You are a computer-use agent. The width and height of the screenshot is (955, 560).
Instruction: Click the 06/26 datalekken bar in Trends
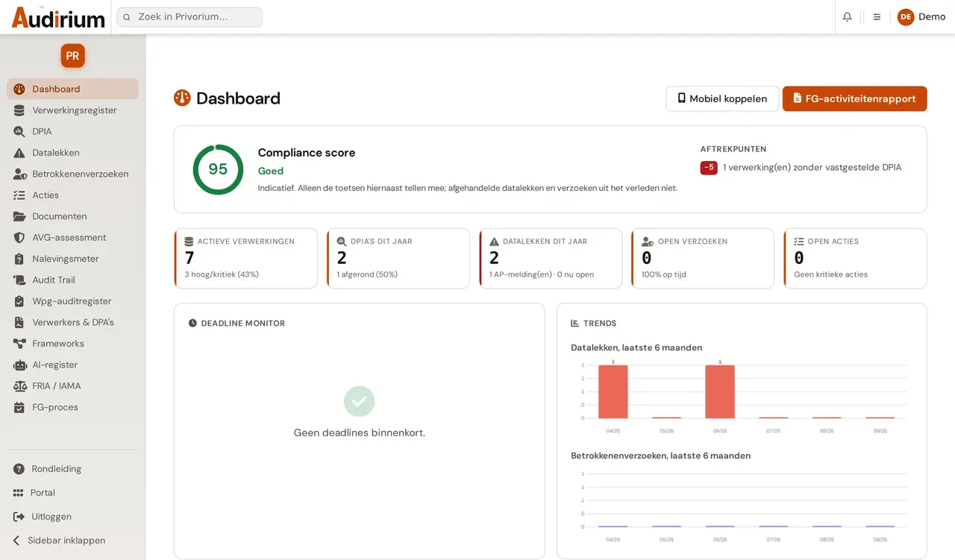(720, 391)
